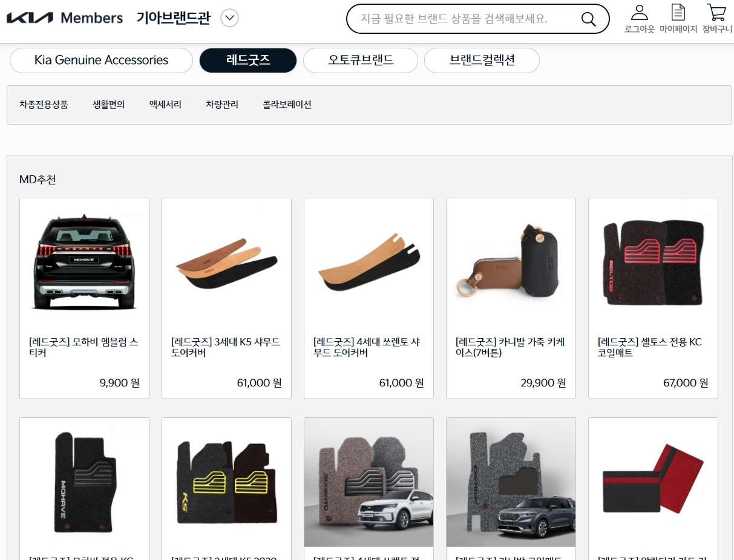Expand the 기아브랜드관 dropdown chevron
Viewport: 734px width, 560px height.
(x=229, y=18)
